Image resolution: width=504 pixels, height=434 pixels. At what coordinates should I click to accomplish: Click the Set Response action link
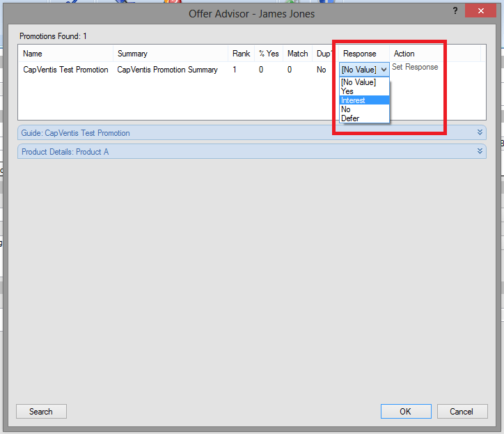415,68
